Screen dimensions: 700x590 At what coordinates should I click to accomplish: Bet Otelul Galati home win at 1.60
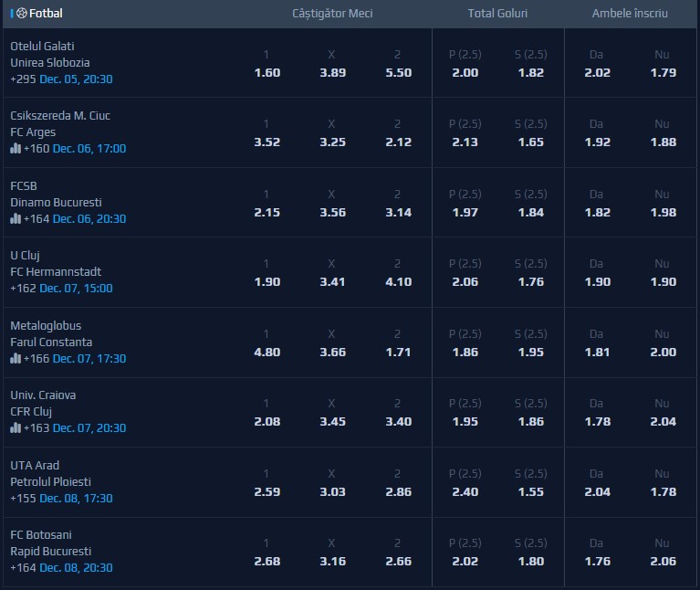(x=267, y=72)
